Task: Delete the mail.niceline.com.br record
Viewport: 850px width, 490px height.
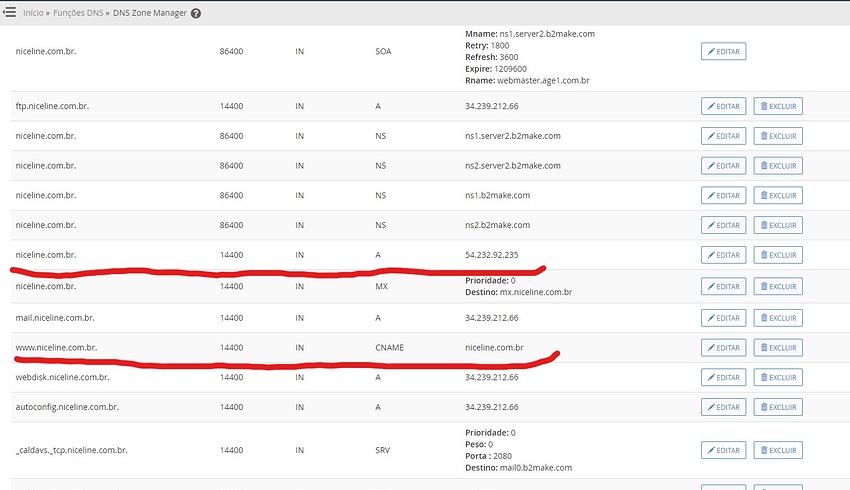Action: [778, 318]
